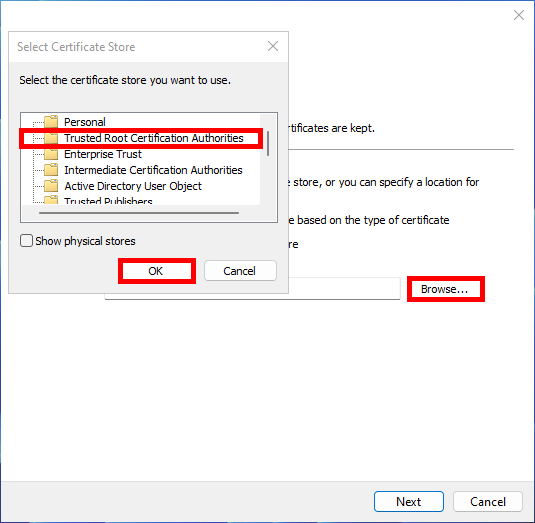Select Trusted Root Certification Authorities text entry
The height and width of the screenshot is (523, 535).
point(154,138)
